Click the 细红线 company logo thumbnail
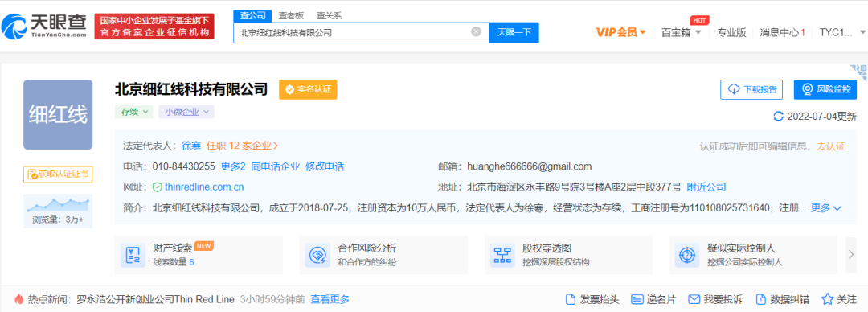 (58, 115)
